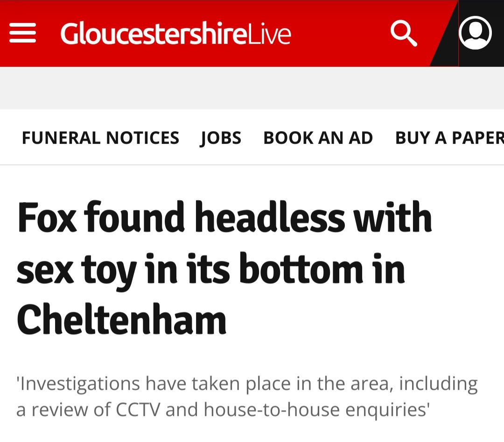Click the search magnifying glass icon
The image size is (504, 442).
[404, 34]
